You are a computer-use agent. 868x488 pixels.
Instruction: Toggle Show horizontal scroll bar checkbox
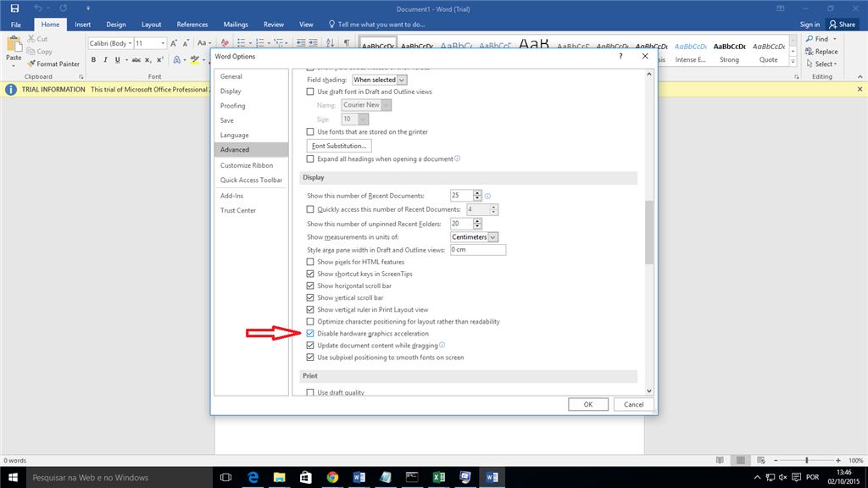click(310, 286)
